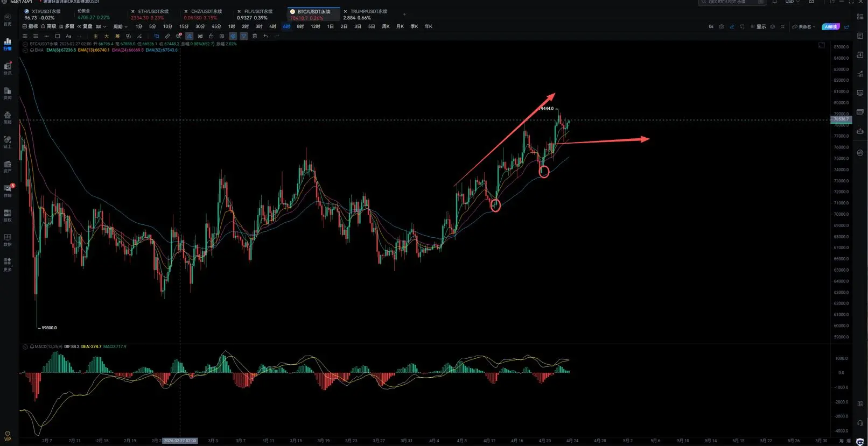Click the 高级 advanced button
This screenshot has height=446, width=868.
click(48, 26)
